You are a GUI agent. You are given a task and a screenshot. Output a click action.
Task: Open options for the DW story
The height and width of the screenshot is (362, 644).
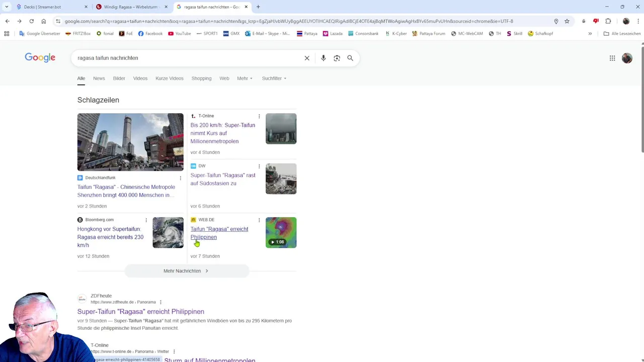259,166
